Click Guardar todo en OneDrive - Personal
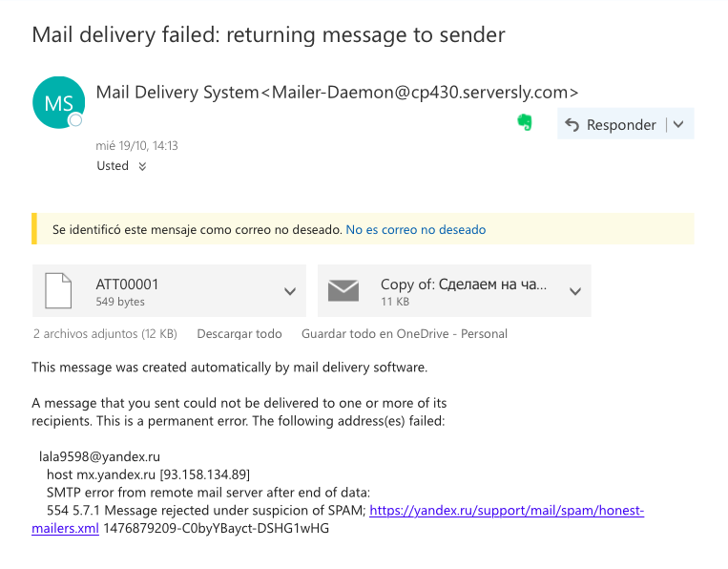The width and height of the screenshot is (728, 569). coord(405,333)
